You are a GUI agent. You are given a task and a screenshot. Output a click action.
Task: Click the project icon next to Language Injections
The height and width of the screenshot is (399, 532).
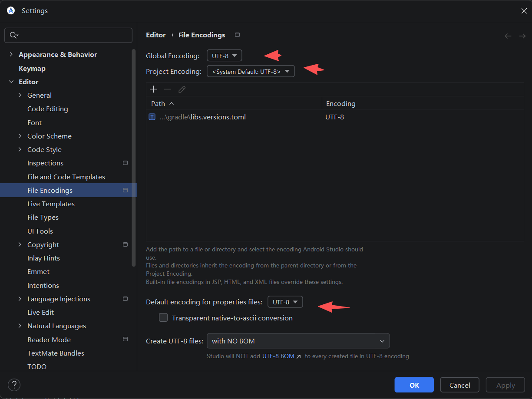[126, 299]
